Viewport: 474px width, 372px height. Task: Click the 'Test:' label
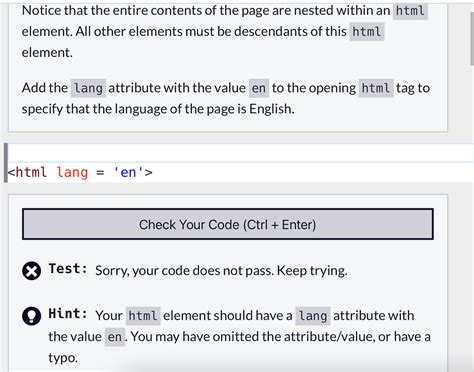click(x=68, y=269)
